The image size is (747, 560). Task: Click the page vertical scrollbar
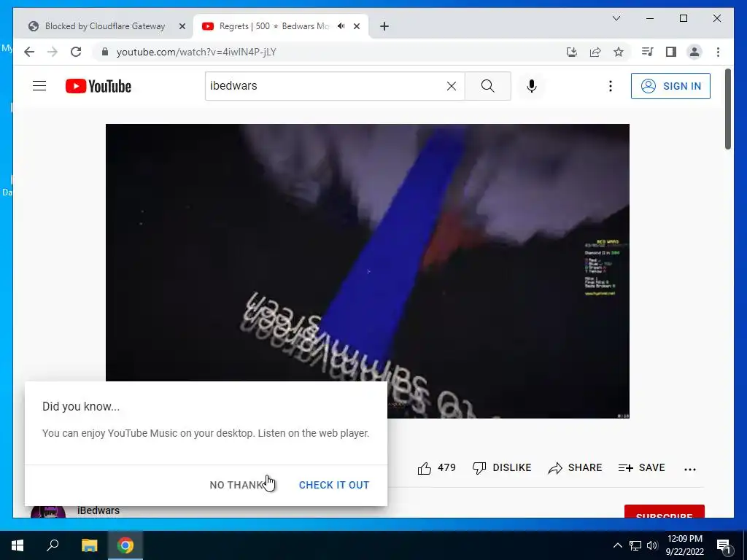tap(728, 109)
